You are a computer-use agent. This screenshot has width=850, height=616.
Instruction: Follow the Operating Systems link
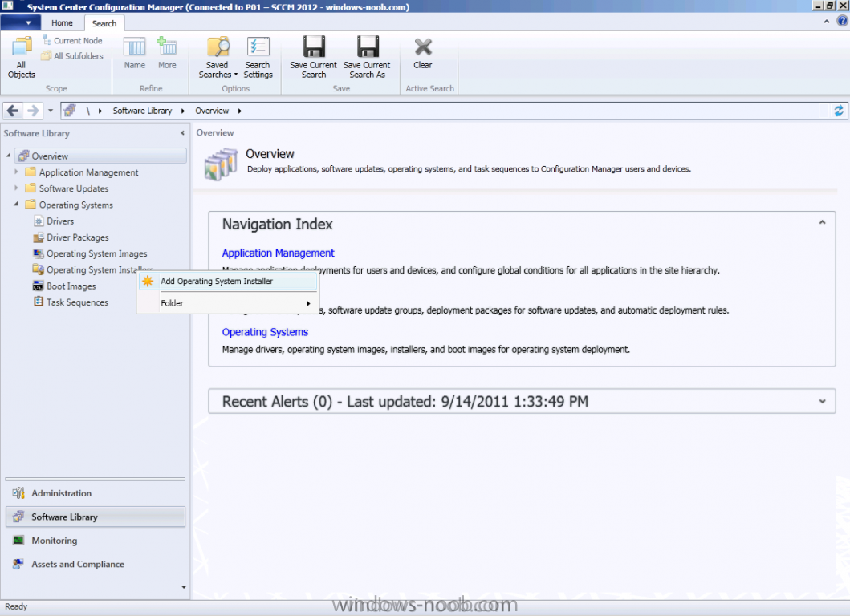pyautogui.click(x=265, y=332)
